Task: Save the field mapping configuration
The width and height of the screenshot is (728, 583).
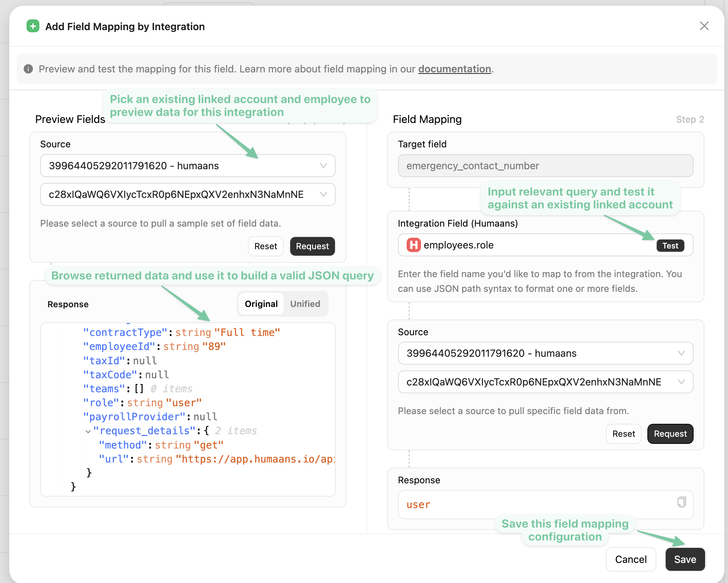Action: [x=685, y=559]
